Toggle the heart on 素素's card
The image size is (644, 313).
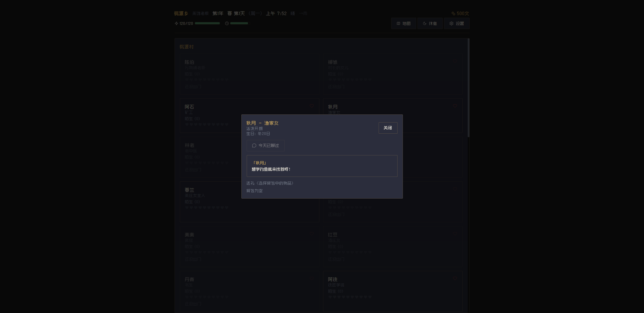click(312, 234)
